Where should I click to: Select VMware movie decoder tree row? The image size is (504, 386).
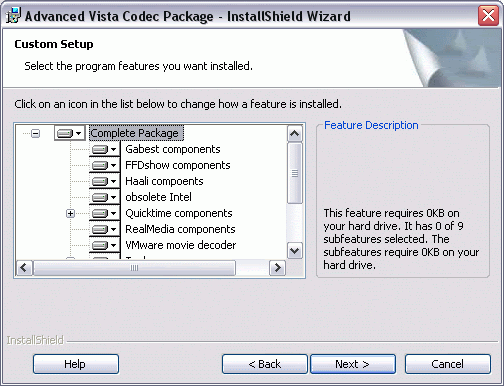[180, 245]
